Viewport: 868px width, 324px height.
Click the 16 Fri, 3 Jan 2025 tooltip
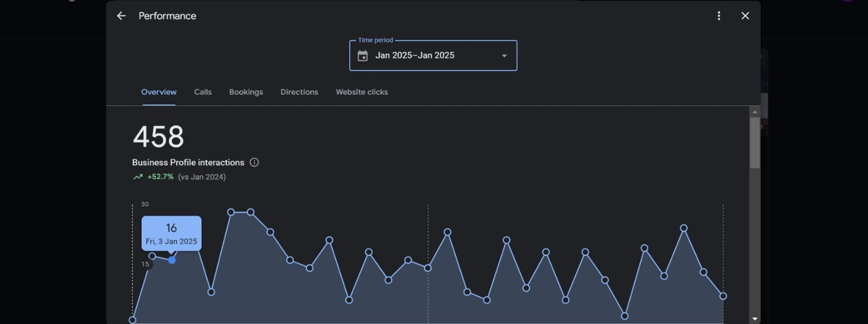pos(172,233)
